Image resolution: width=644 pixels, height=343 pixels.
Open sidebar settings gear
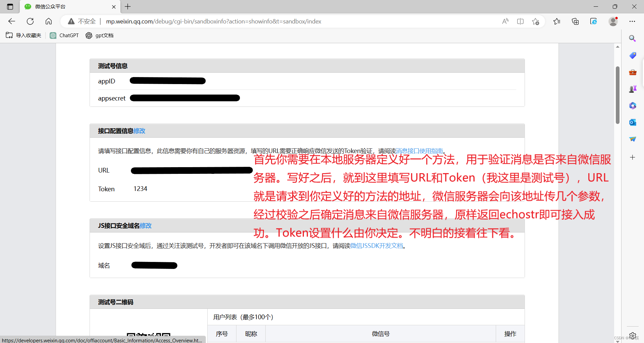coord(633,335)
